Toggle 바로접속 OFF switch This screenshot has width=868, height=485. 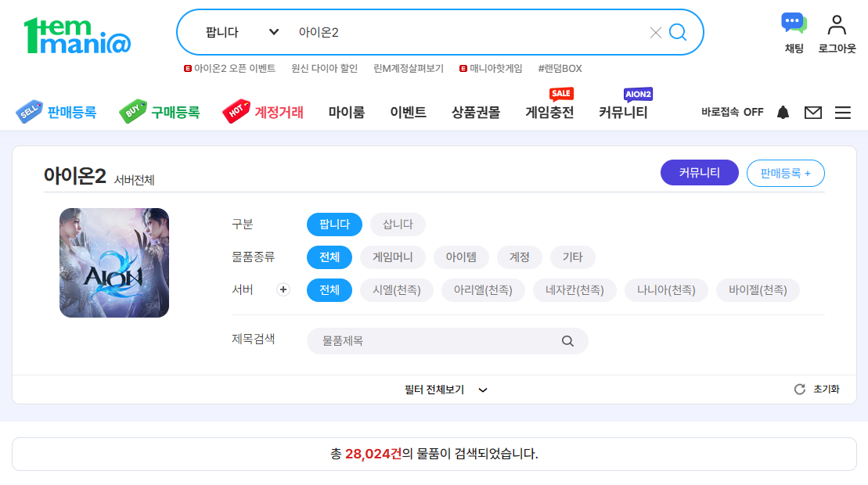pos(732,113)
